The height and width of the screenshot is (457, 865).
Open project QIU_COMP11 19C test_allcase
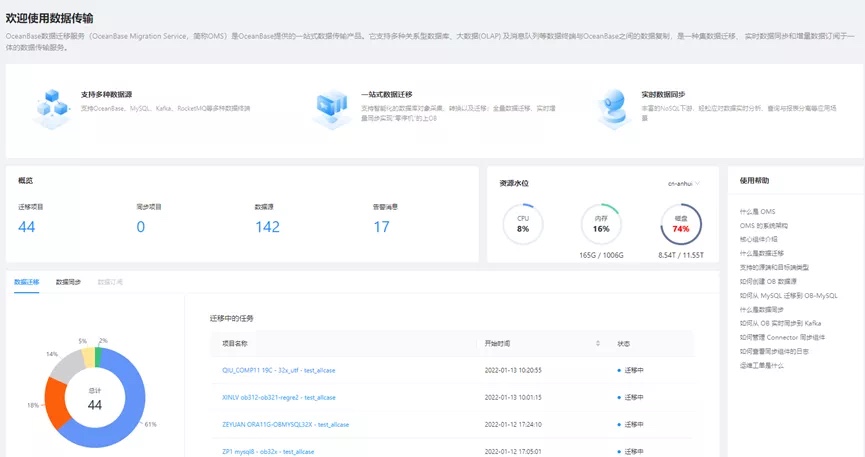coord(279,370)
